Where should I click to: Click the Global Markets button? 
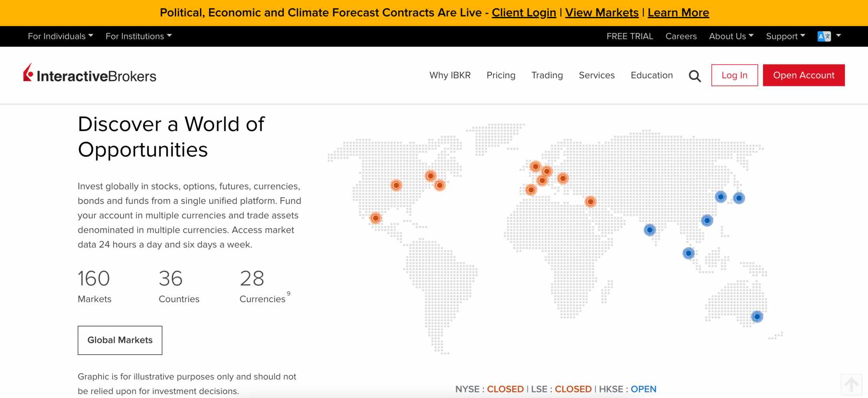[x=120, y=340]
